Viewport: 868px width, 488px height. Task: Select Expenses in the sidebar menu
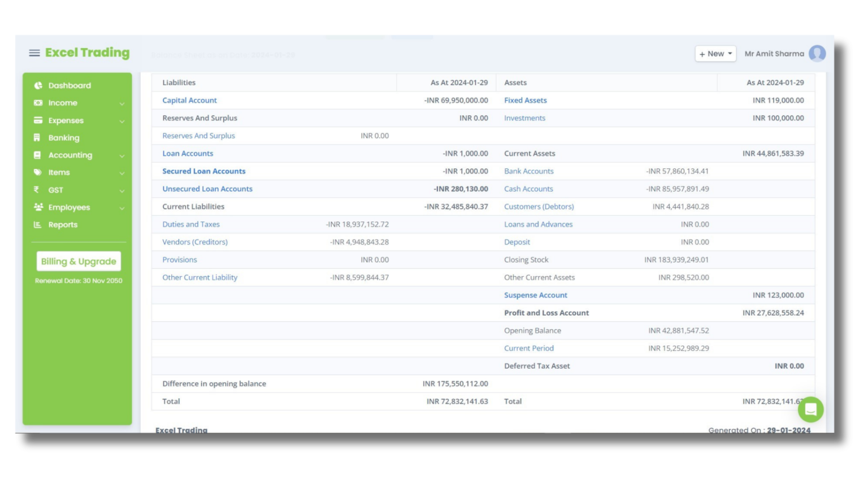pos(66,120)
